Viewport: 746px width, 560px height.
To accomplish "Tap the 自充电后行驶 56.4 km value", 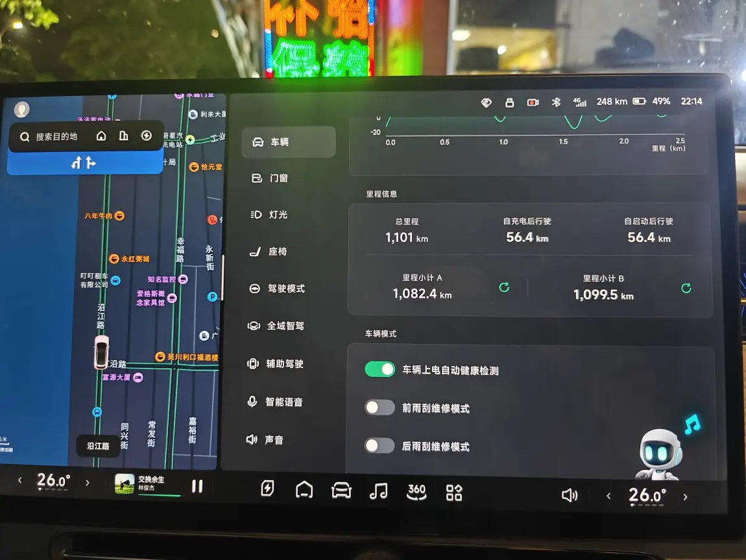I will [x=527, y=237].
